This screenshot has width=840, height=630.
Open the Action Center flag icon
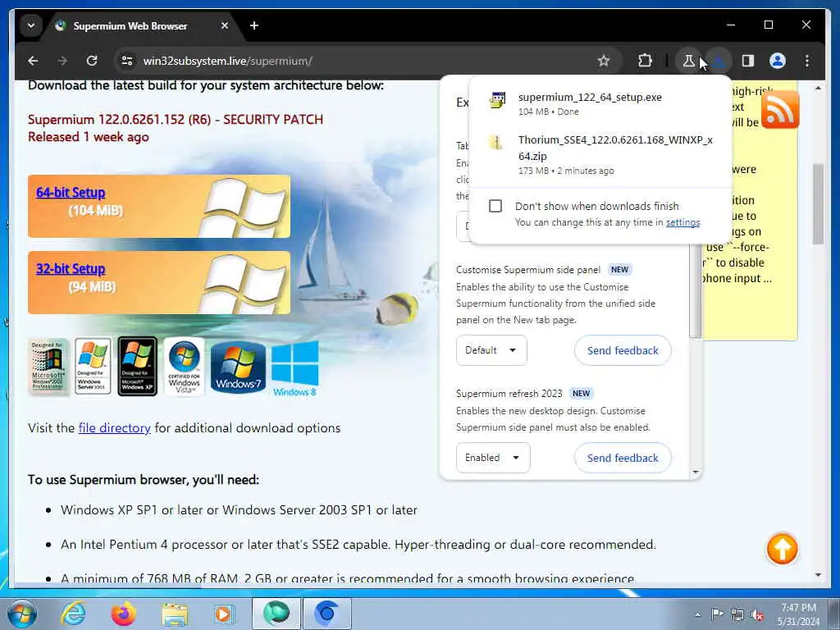click(x=717, y=614)
